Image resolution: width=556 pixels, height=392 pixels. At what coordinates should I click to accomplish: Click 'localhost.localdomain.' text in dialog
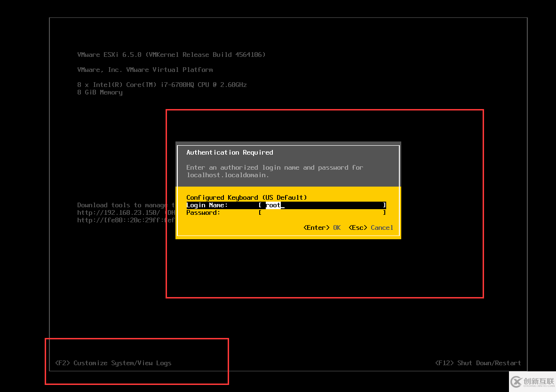(x=228, y=175)
